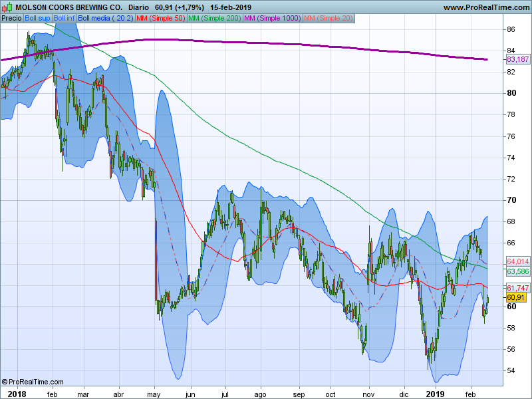Click the MOLSON COORS BREWING CO. title

(69, 7)
